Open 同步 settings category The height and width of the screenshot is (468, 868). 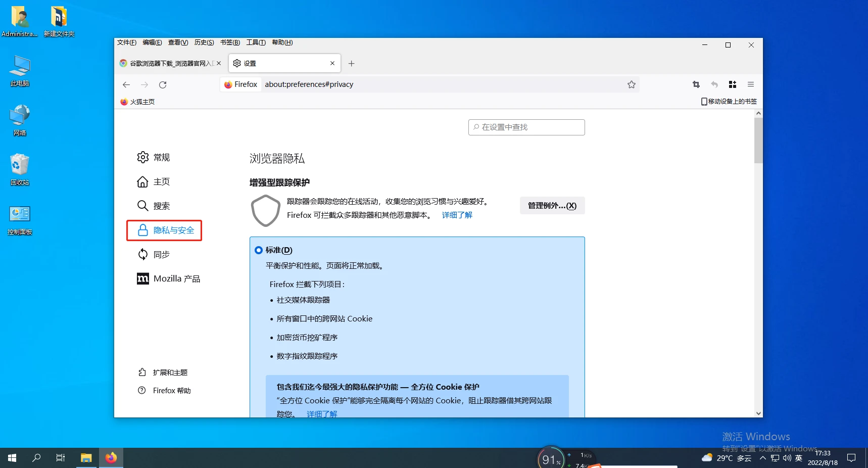154,254
